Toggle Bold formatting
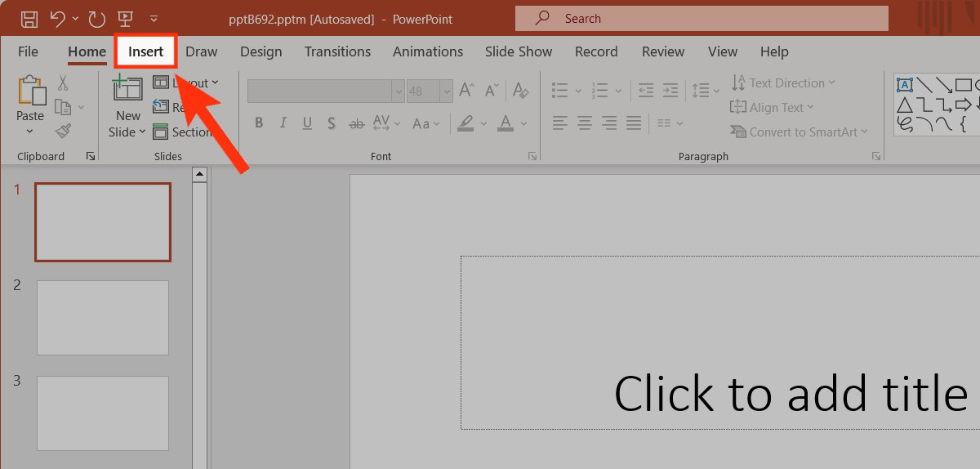 [x=259, y=123]
